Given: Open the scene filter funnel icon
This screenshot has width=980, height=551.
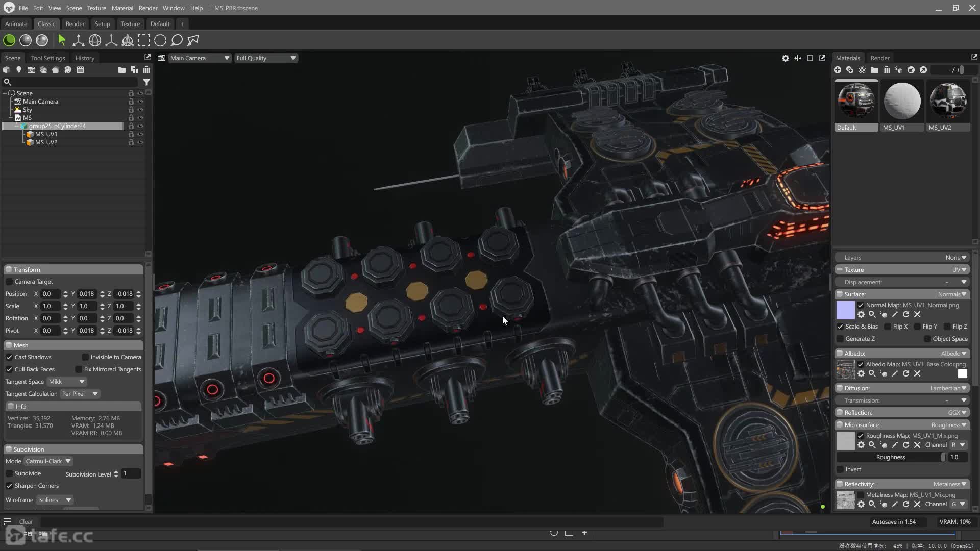Looking at the screenshot, I should 146,82.
